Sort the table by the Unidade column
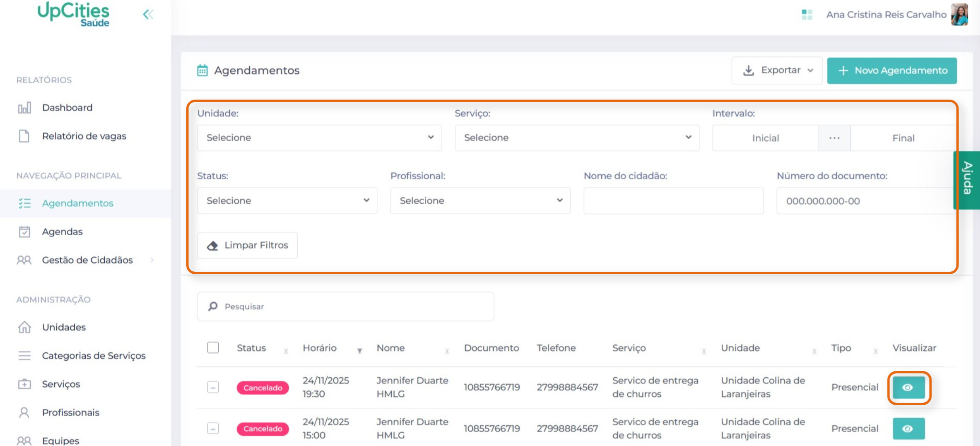This screenshot has height=446, width=980. (x=814, y=351)
